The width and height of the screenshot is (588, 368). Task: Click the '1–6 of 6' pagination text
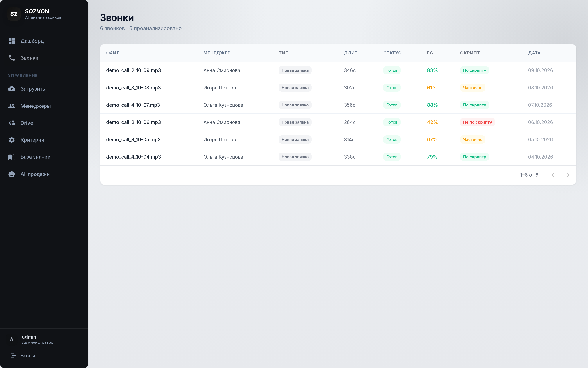click(529, 175)
